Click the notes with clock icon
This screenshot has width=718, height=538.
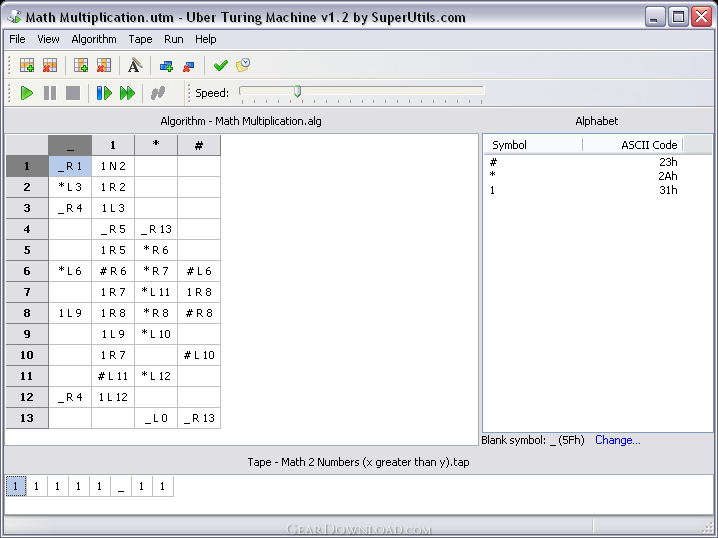243,65
